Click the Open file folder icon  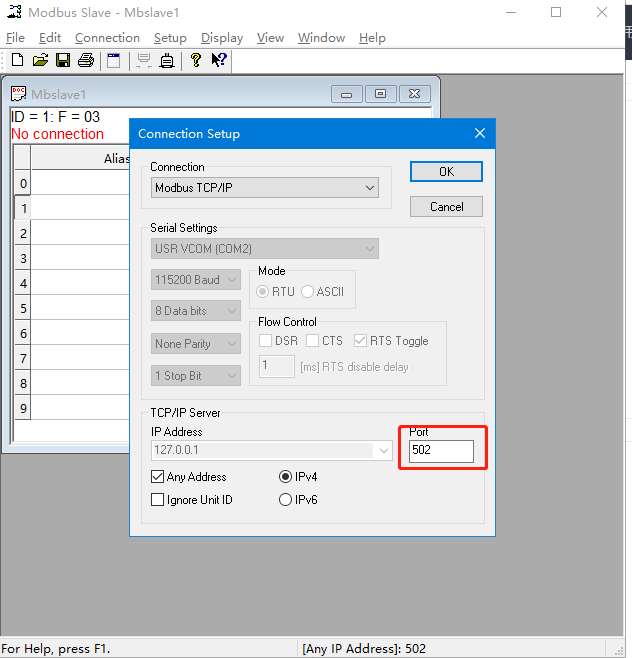(x=40, y=60)
